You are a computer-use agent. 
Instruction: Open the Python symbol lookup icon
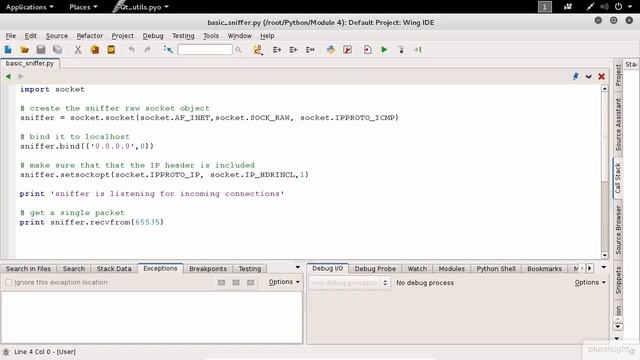257,50
